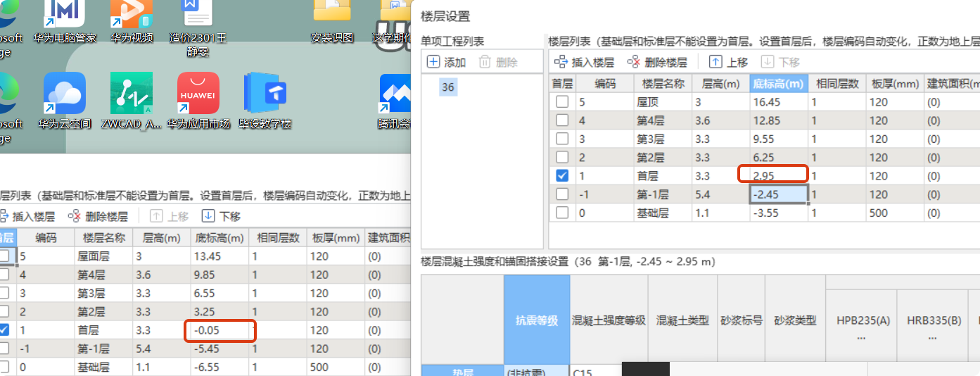Select the 9.55 底标高 cell in 楼层设置

779,139
